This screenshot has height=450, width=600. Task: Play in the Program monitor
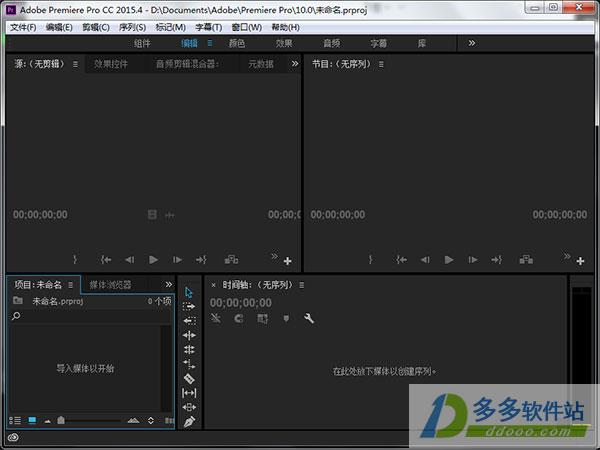click(449, 260)
